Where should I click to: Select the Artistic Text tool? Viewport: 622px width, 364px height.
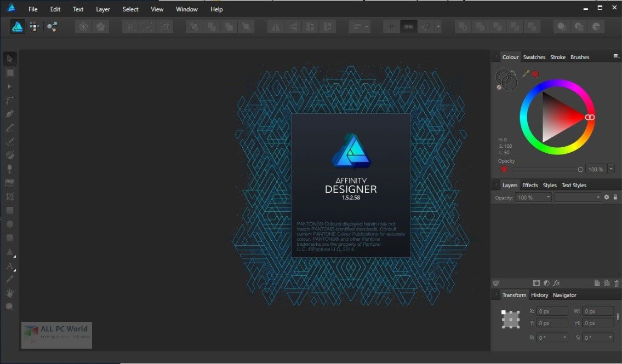10,266
